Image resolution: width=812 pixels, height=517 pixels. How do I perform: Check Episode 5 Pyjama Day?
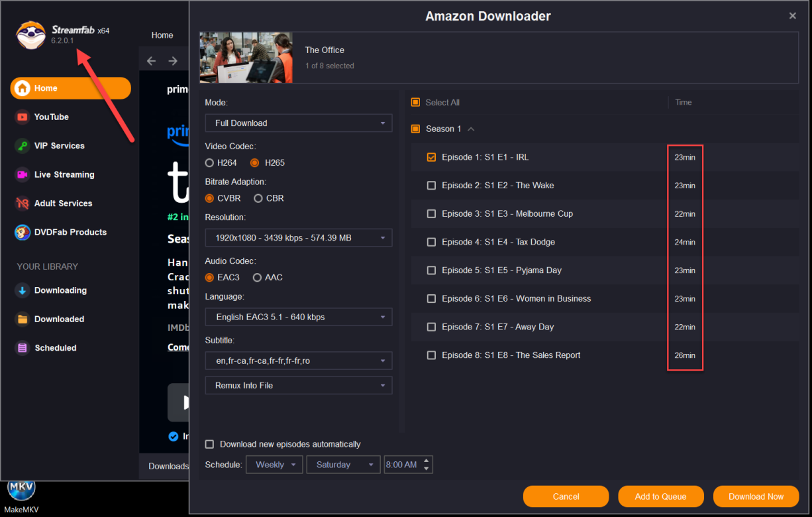point(431,270)
